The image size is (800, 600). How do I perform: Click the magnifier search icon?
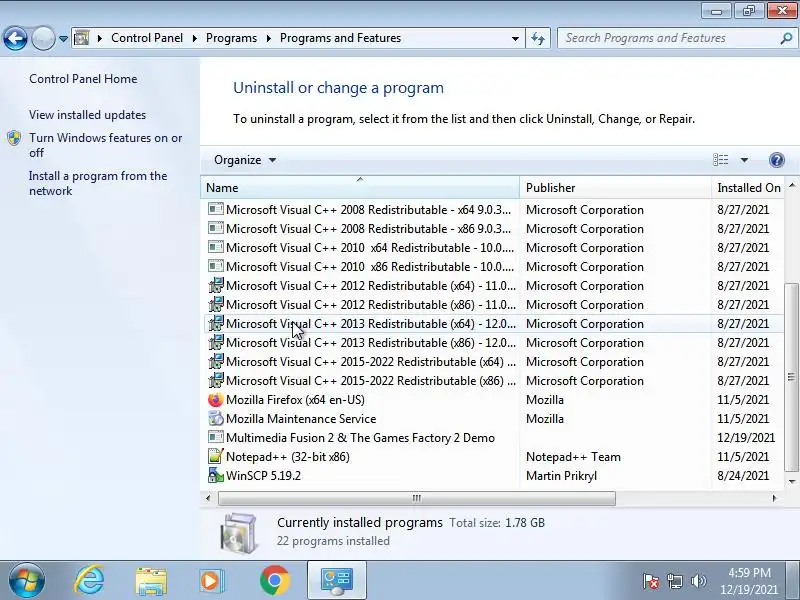point(786,38)
